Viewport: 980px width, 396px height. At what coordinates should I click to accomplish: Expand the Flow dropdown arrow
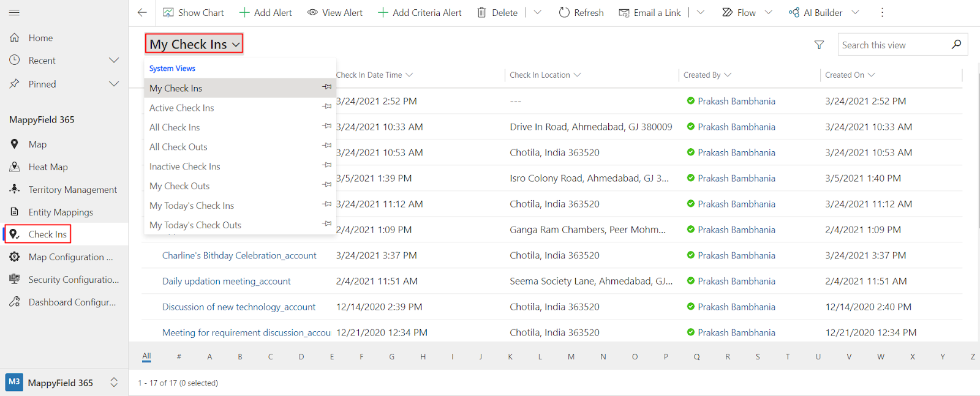[769, 12]
